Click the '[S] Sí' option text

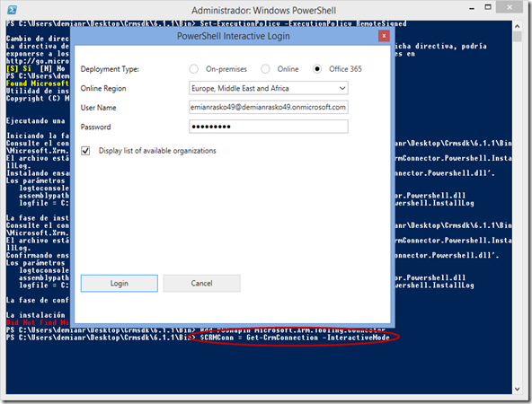[19, 68]
